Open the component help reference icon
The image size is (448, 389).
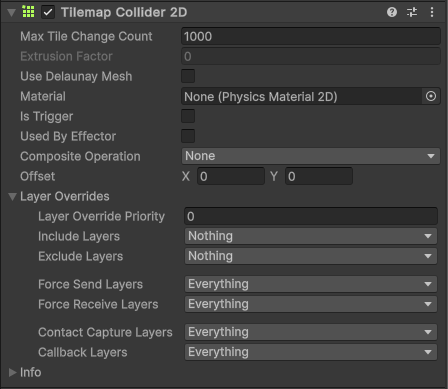click(392, 12)
